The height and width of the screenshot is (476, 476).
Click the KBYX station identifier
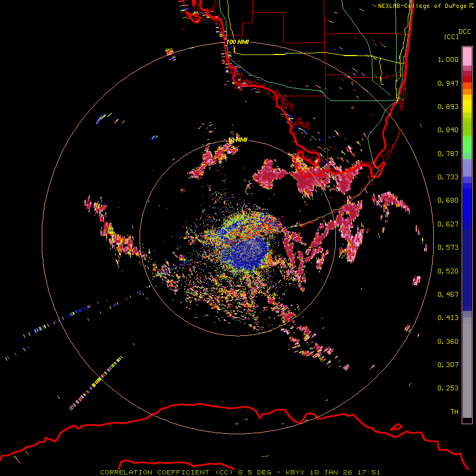point(295,472)
